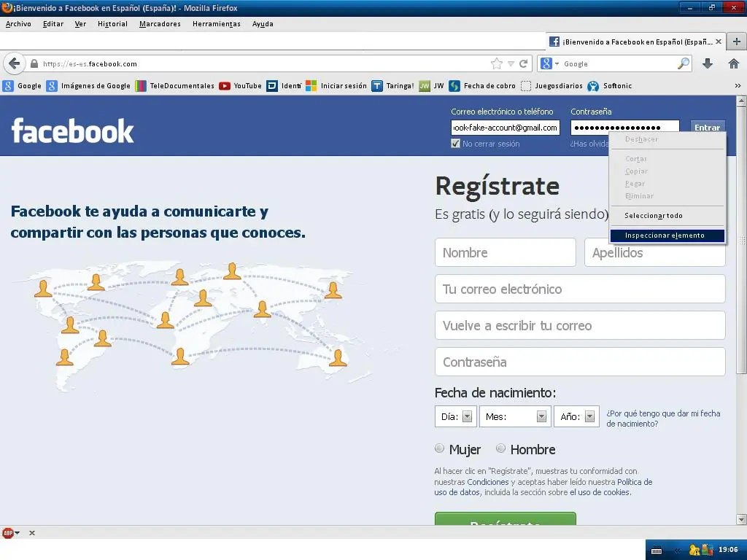Open the Día dropdown
This screenshot has width=747, height=560.
(x=455, y=416)
